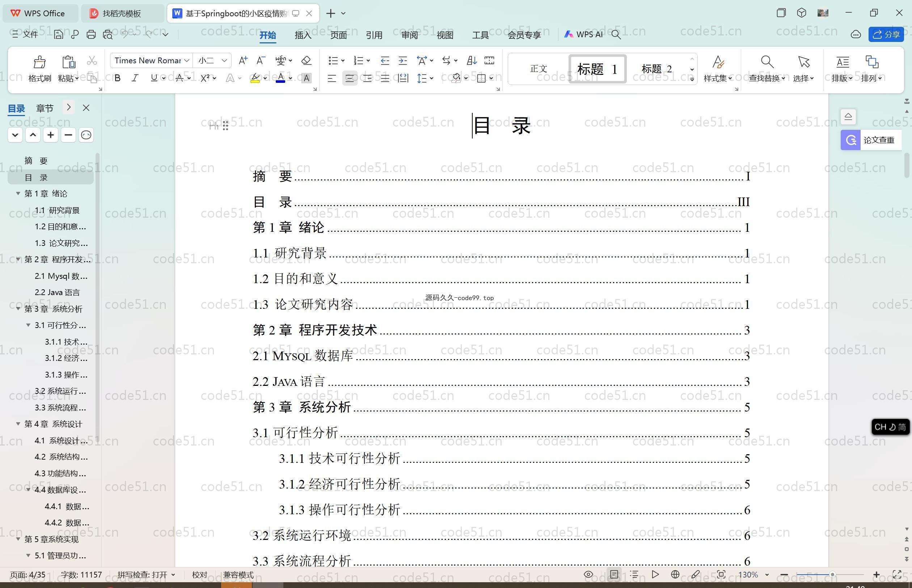The width and height of the screenshot is (912, 588).
Task: Click the yellow highlight color button
Action: point(255,78)
